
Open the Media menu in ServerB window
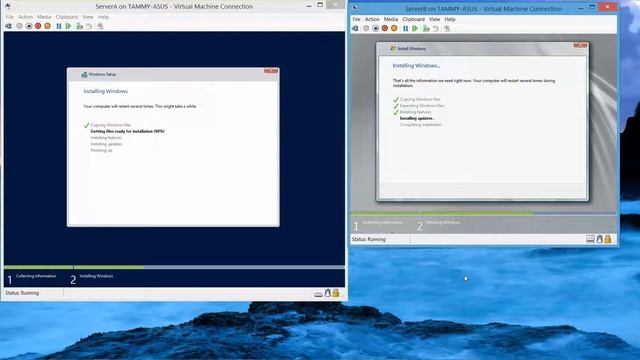391,19
